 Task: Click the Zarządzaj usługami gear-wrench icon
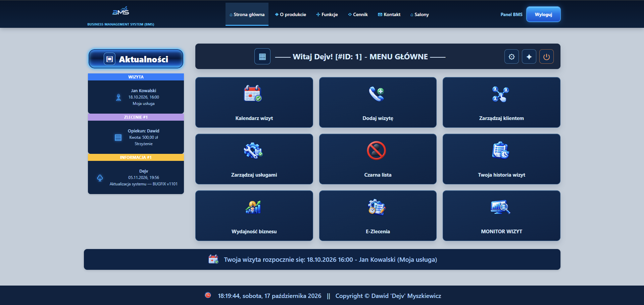253,150
